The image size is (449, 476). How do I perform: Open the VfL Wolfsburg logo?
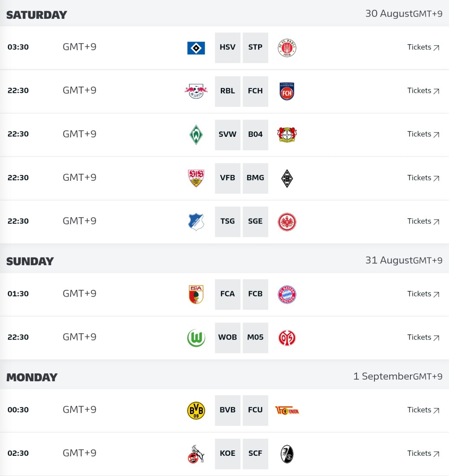(x=196, y=338)
